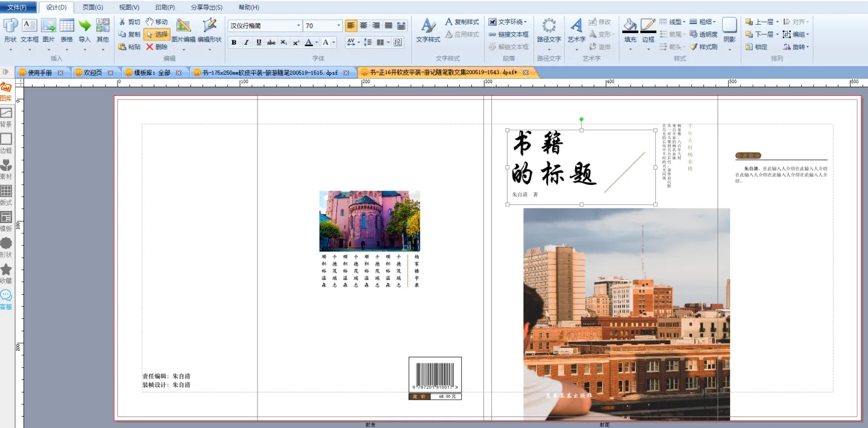Open 文字样式 text styles
The height and width of the screenshot is (428, 868).
click(x=429, y=31)
